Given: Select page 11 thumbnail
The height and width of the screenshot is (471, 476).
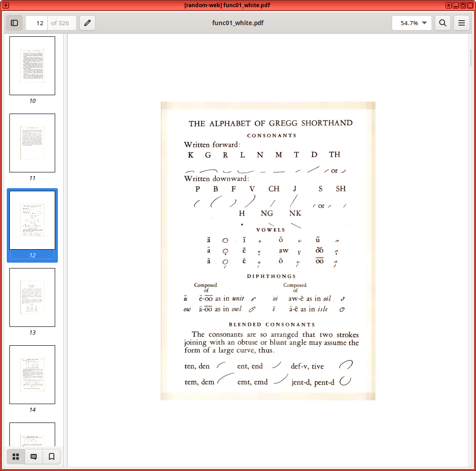Looking at the screenshot, I should (32, 143).
